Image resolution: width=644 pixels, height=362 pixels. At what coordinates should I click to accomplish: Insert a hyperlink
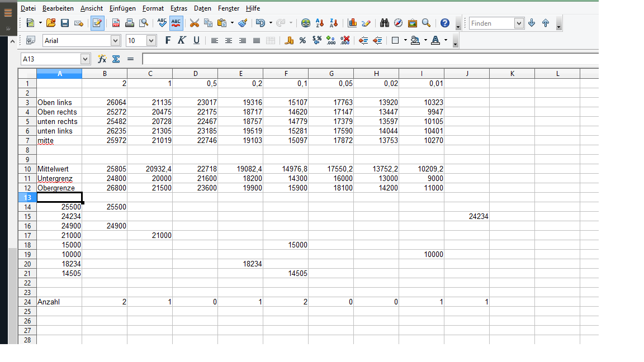click(x=306, y=23)
